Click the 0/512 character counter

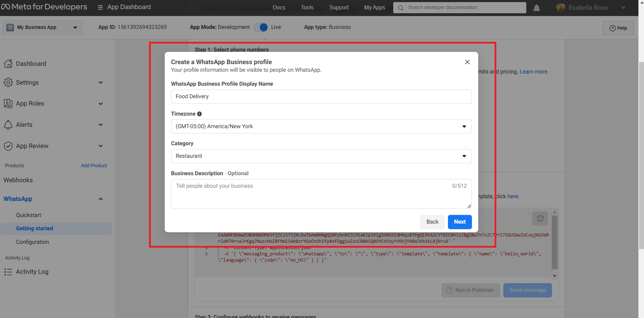pos(459,186)
